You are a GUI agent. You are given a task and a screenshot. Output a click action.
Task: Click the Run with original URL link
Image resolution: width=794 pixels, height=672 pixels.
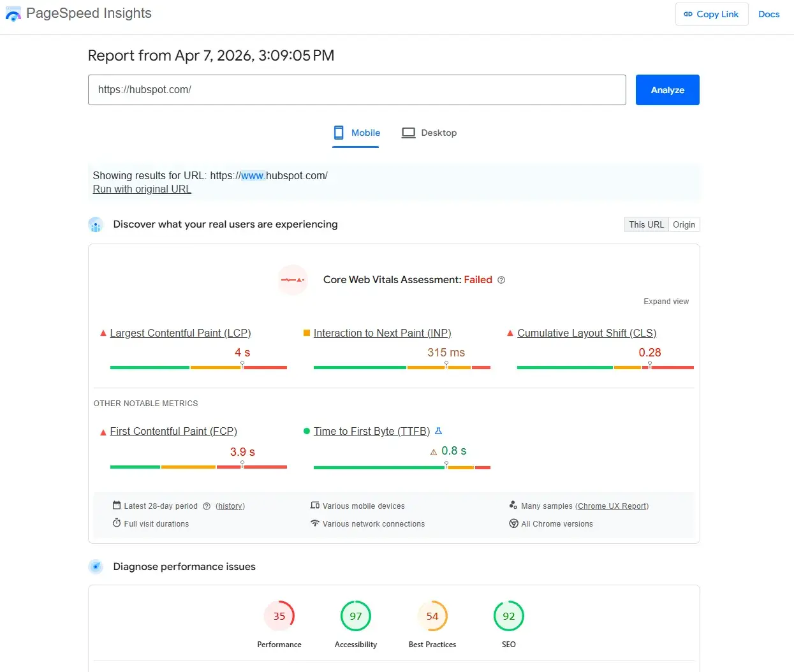142,189
